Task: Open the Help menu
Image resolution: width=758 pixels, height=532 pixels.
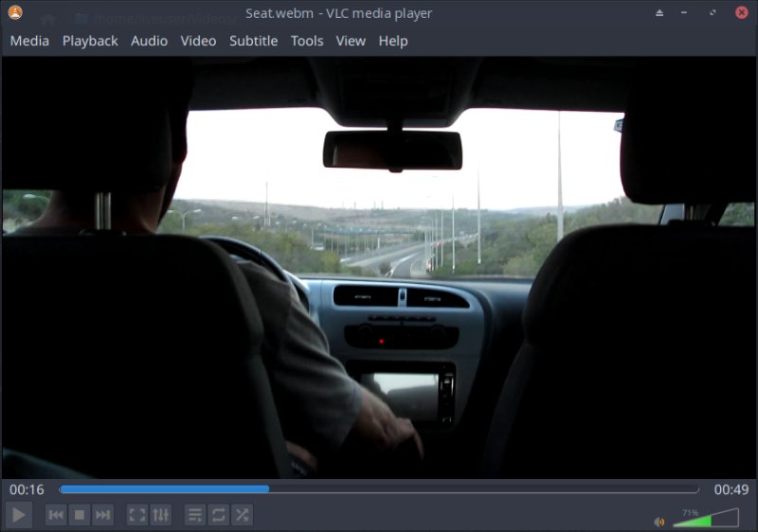Action: pos(393,41)
